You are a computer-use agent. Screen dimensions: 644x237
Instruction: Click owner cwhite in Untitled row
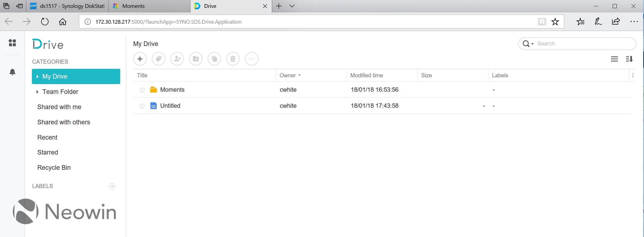pyautogui.click(x=288, y=106)
